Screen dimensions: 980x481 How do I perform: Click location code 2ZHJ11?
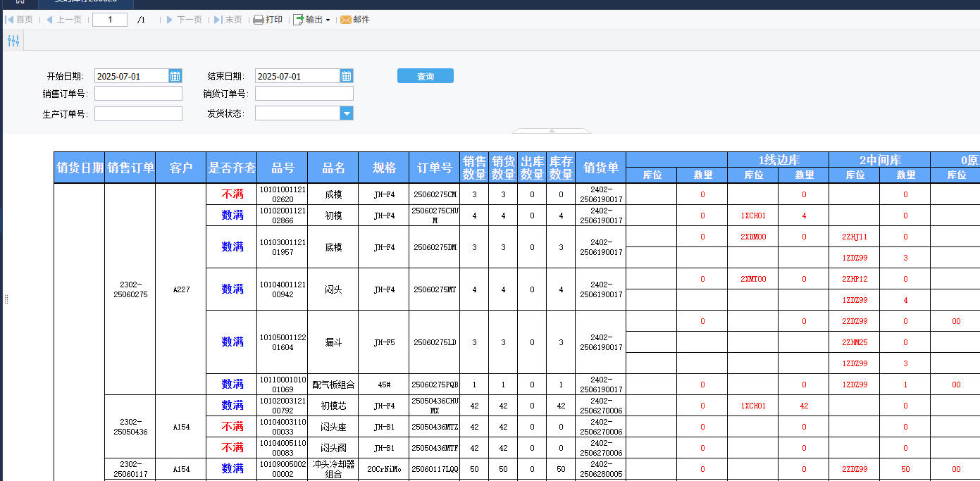point(855,237)
